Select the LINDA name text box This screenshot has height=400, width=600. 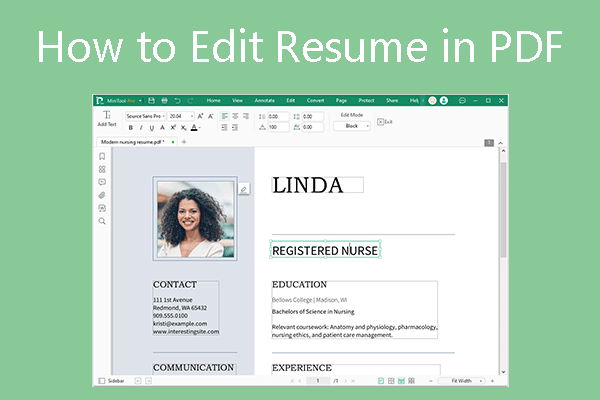[x=317, y=185]
